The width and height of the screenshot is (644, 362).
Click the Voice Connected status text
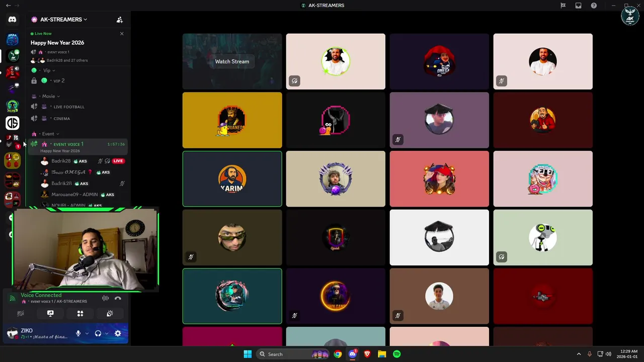pos(41,295)
